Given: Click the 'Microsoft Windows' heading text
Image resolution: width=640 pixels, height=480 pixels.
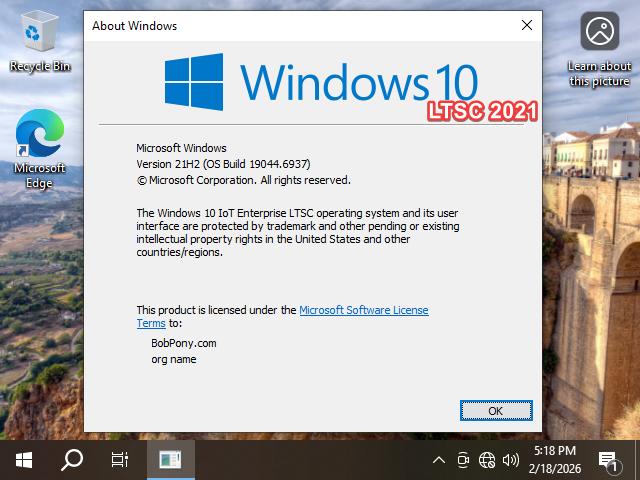Looking at the screenshot, I should pos(181,148).
